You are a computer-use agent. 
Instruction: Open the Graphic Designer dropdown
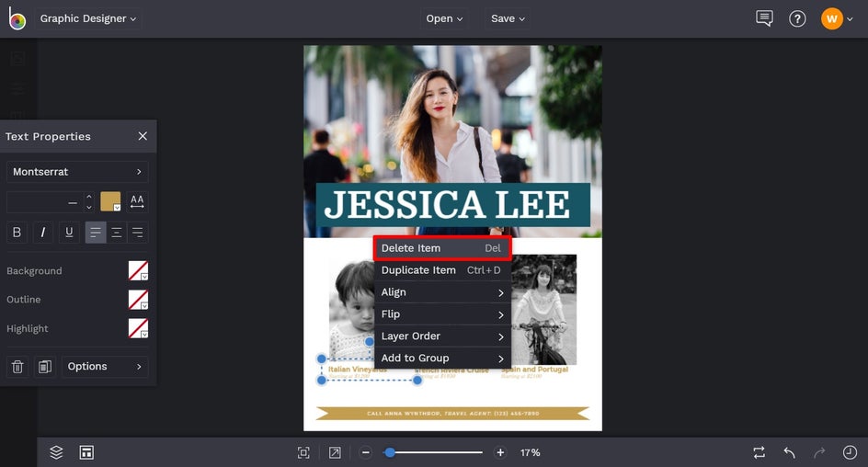click(x=87, y=18)
